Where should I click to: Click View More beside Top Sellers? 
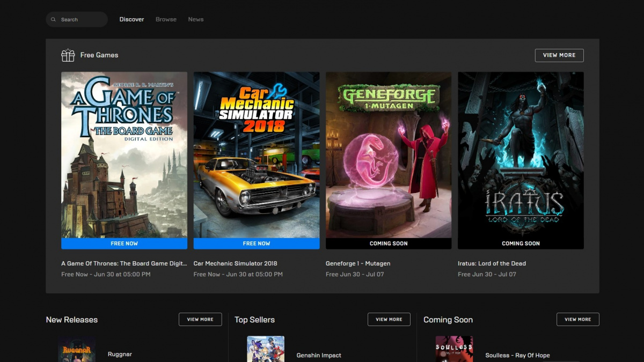click(389, 320)
